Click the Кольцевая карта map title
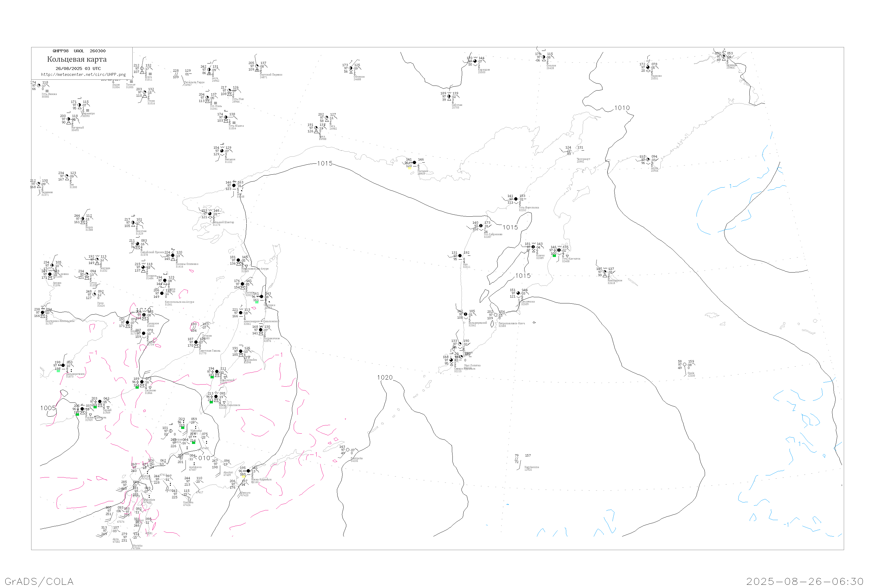Viewport: 882px width, 588px height. [77, 59]
